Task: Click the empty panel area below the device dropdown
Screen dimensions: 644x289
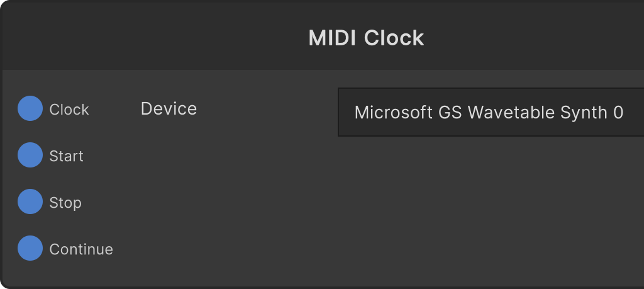Action: [x=491, y=210]
